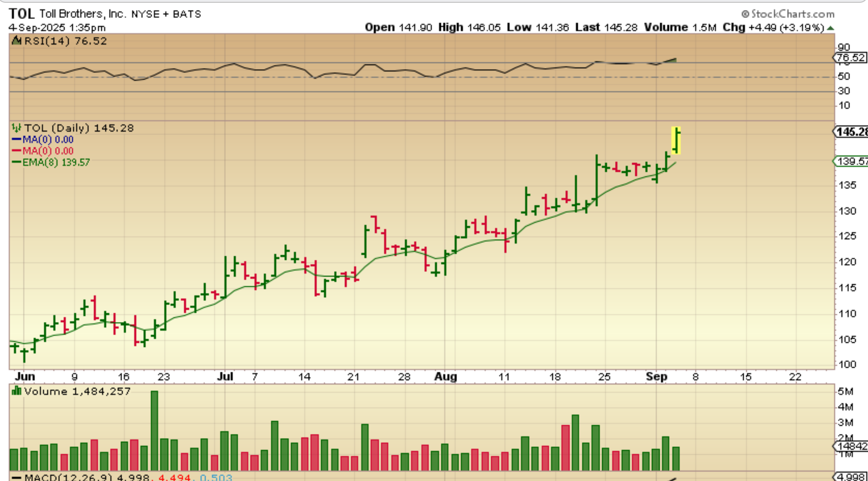Click the High 146.05 value in header
The image size is (868, 481).
(469, 28)
